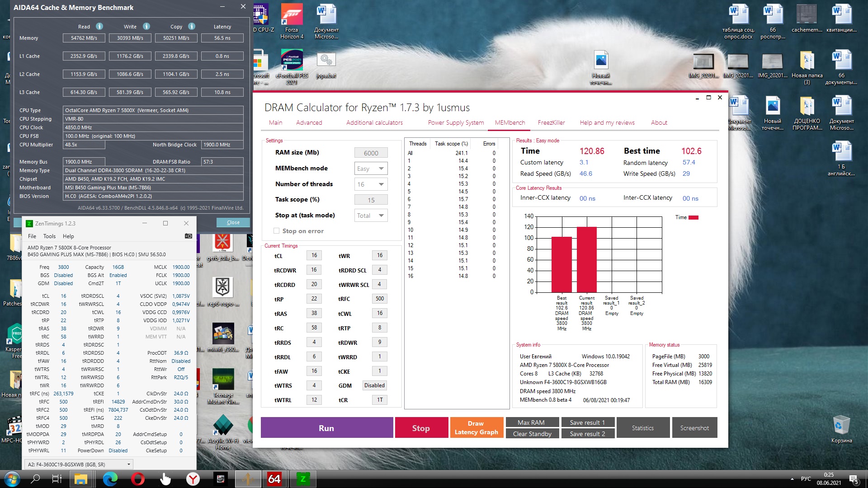Click the ZenTimings screenshot camera icon
The image size is (868, 488).
189,236
